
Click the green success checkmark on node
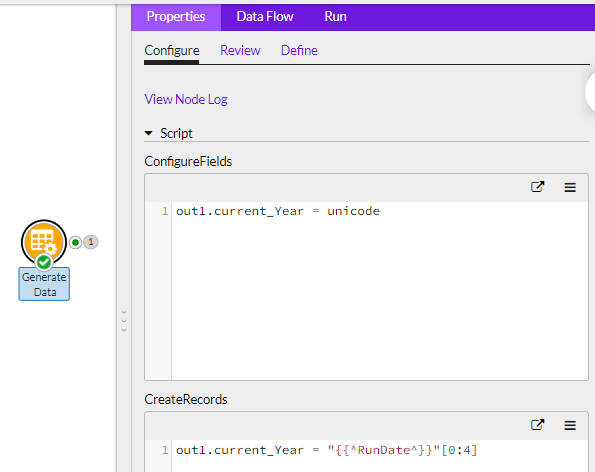[x=44, y=262]
